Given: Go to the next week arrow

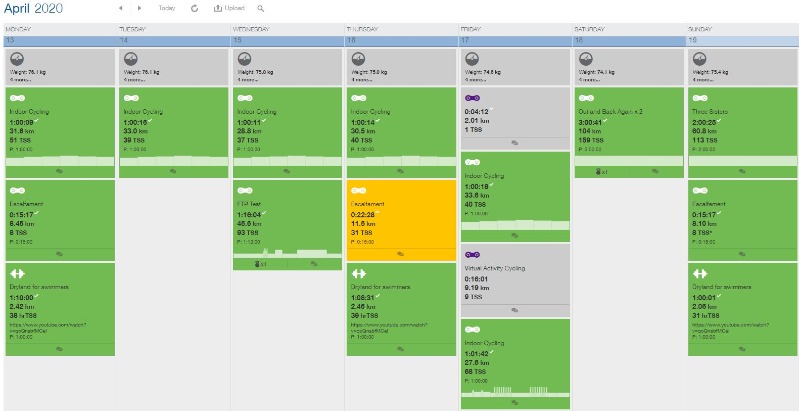Looking at the screenshot, I should pos(140,8).
